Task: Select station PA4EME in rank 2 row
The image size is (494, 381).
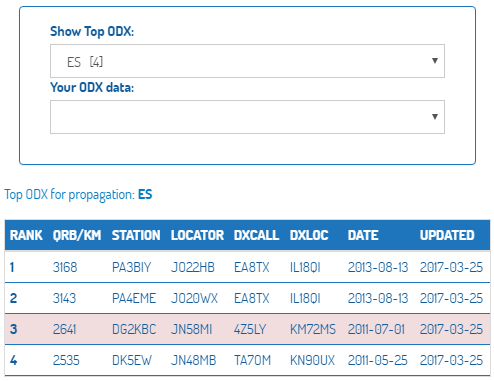Action: (134, 298)
